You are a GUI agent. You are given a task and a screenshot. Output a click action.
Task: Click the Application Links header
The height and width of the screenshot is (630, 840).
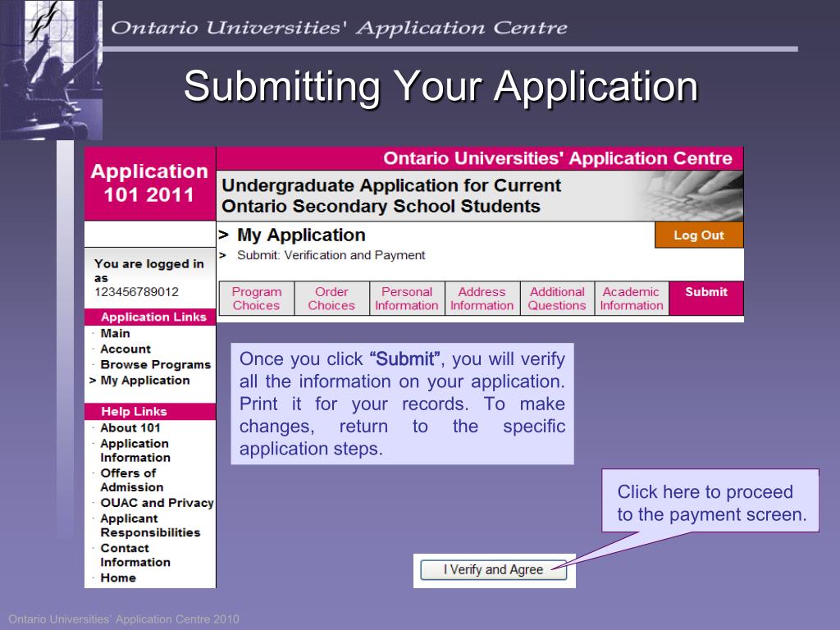150,317
